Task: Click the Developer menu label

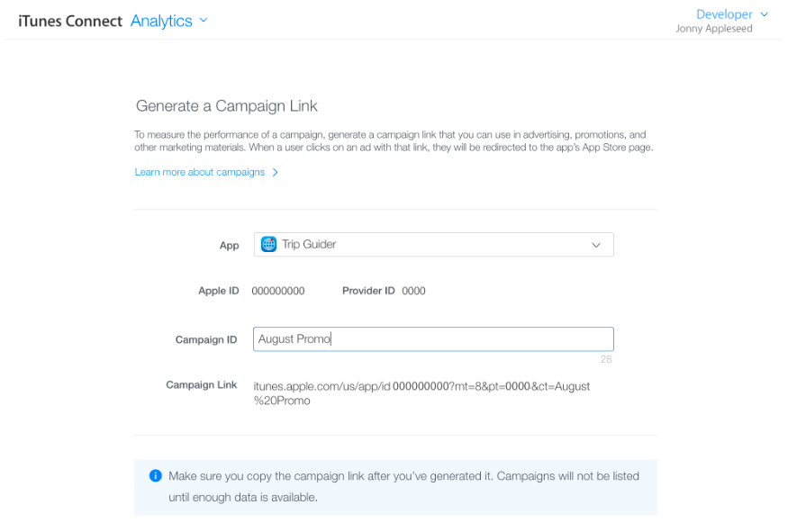Action: [724, 14]
